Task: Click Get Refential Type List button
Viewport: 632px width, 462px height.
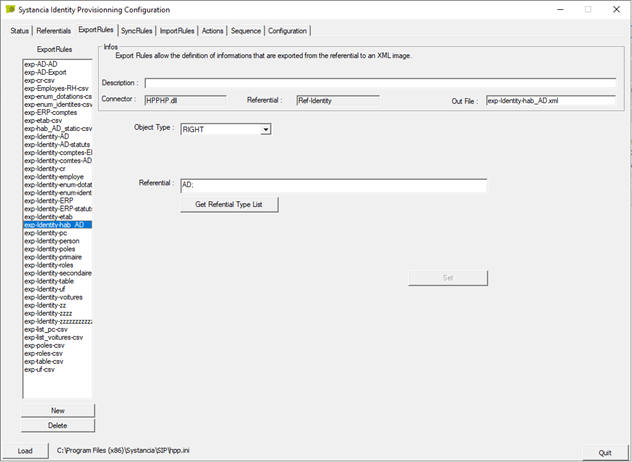Action: click(229, 204)
